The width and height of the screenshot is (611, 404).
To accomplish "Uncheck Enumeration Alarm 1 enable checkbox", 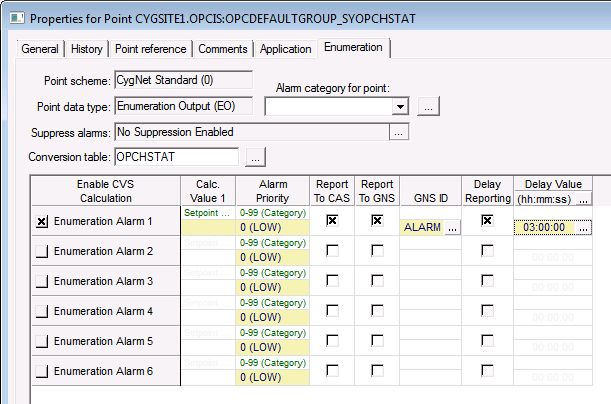I will point(42,222).
